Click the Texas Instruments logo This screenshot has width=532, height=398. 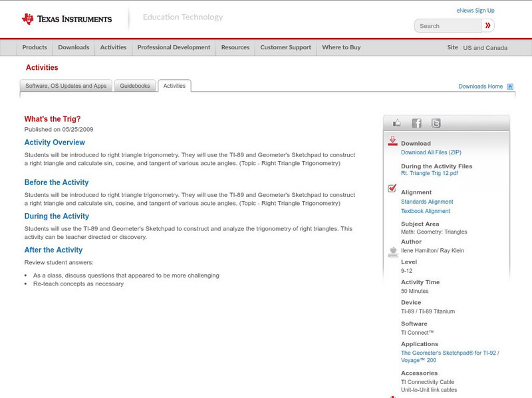pos(66,19)
